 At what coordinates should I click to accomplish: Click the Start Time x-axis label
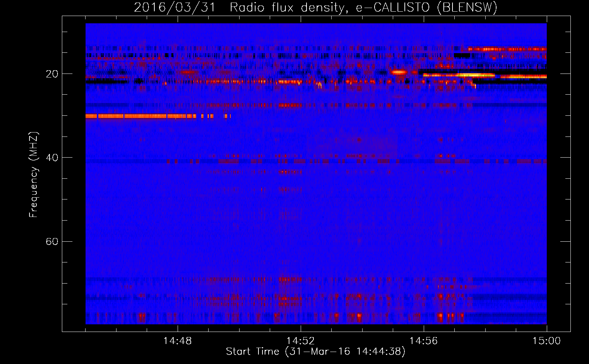[316, 352]
